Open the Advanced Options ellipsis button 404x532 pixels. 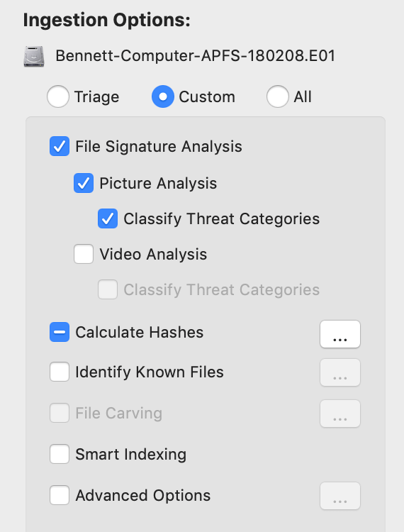(340, 496)
